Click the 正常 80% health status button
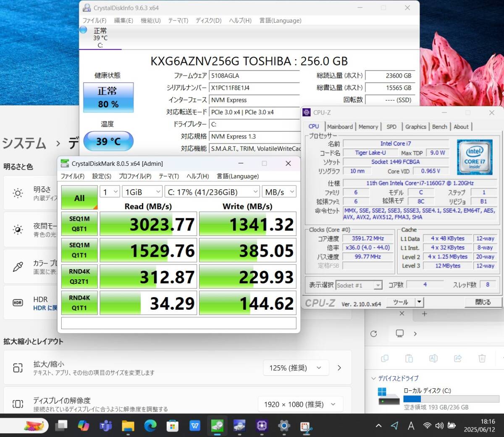 [x=108, y=97]
